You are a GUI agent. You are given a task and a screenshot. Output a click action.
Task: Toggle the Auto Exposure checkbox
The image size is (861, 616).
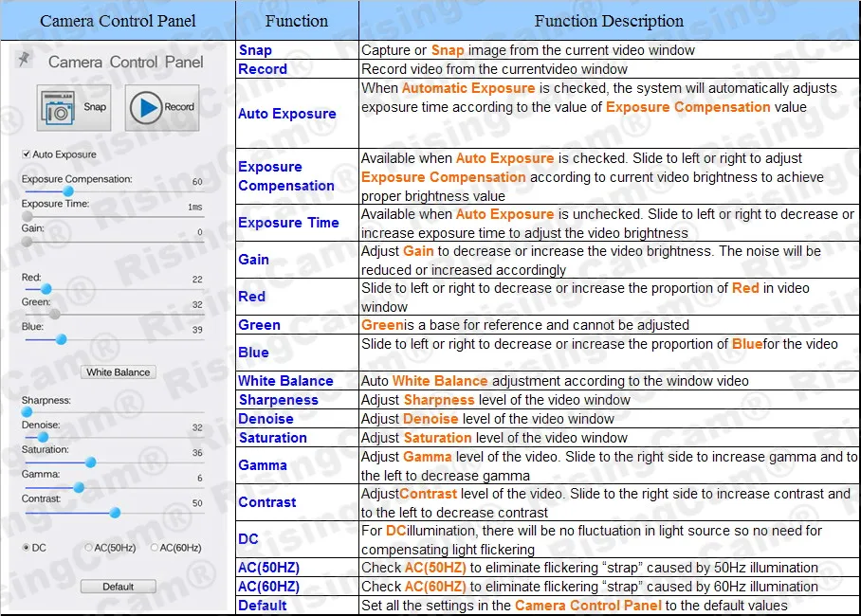(26, 154)
